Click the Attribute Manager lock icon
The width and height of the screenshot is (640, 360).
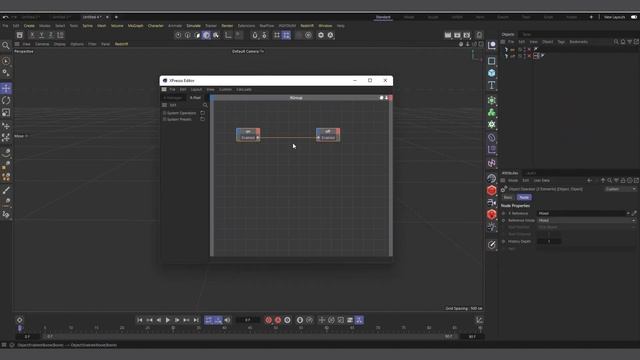[623, 180]
